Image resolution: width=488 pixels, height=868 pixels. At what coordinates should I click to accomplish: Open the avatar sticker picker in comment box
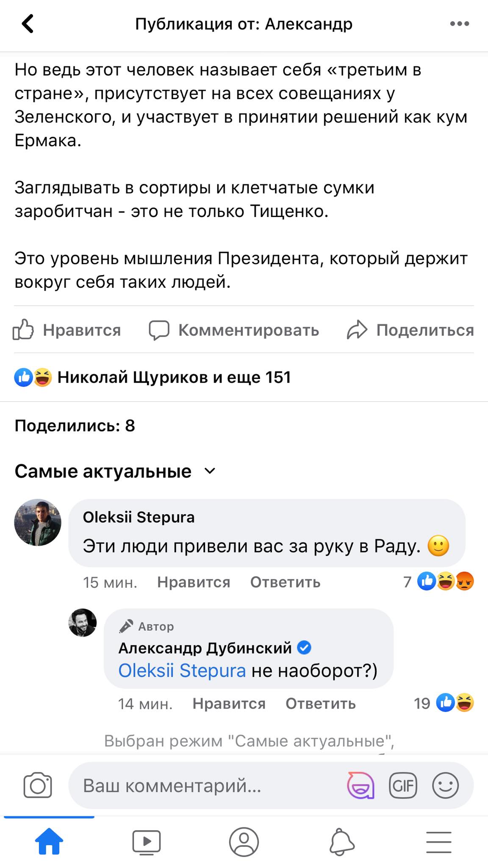coord(360,785)
